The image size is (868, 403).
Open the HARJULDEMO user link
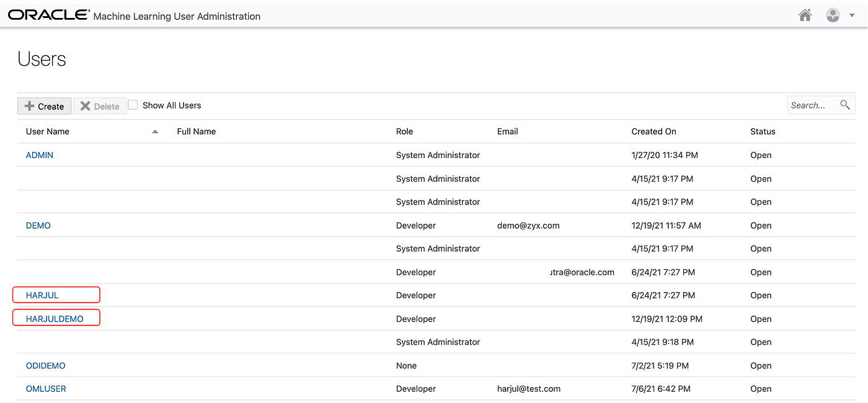coord(56,317)
